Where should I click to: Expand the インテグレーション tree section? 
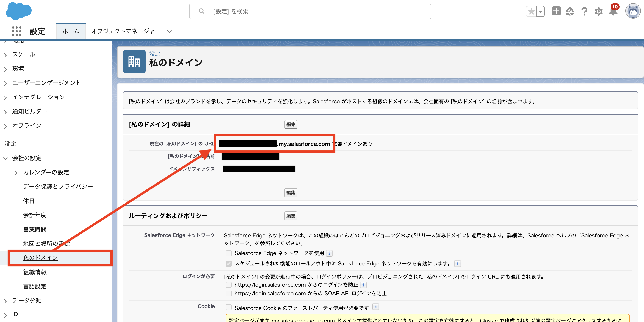click(5, 97)
